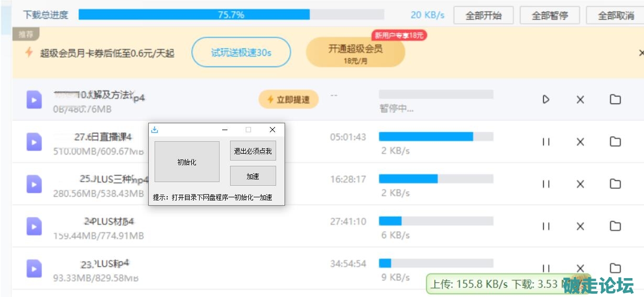
Task: Click the 加速 button in popup
Action: (x=253, y=176)
